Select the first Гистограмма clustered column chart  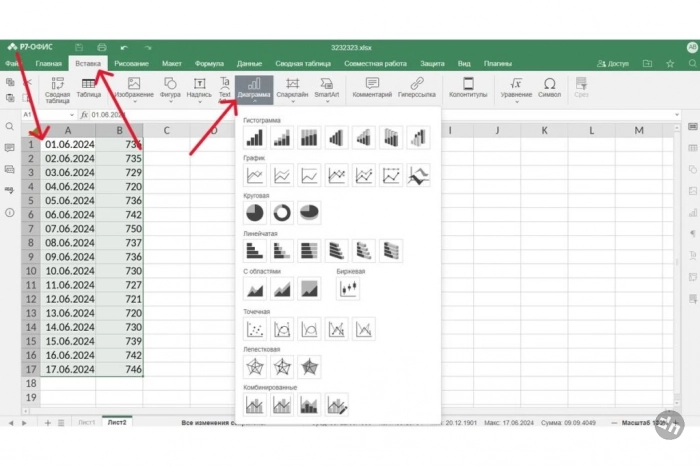tap(255, 137)
